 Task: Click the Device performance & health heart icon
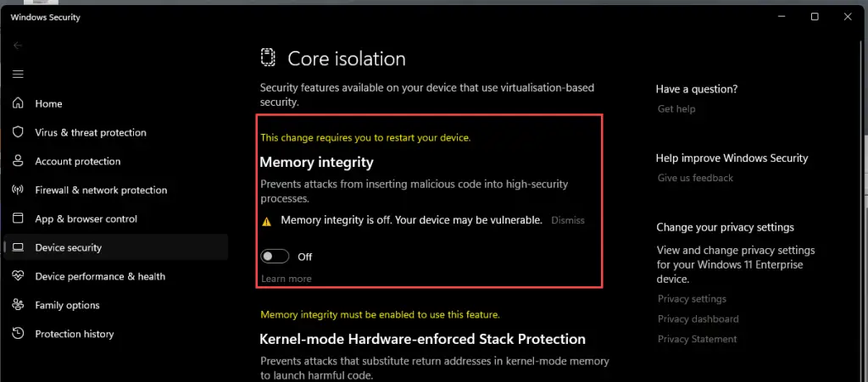tap(18, 276)
